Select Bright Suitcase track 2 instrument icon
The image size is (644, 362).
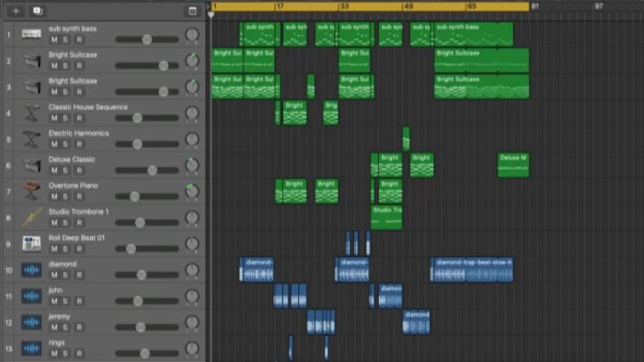[x=31, y=61]
